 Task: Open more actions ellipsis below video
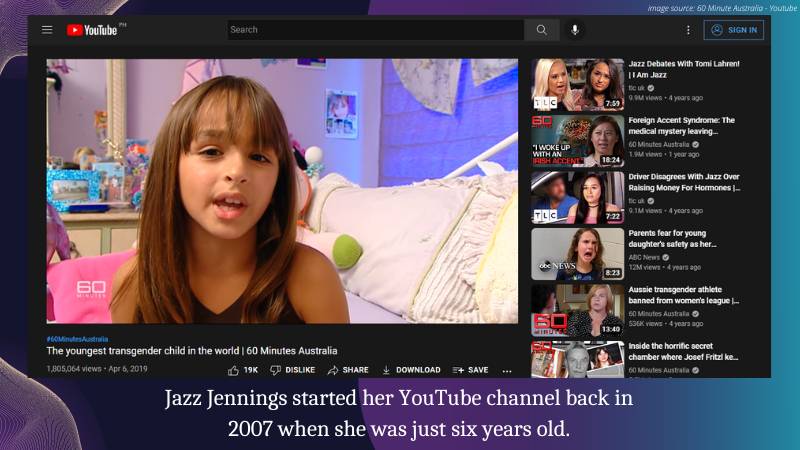(x=508, y=370)
